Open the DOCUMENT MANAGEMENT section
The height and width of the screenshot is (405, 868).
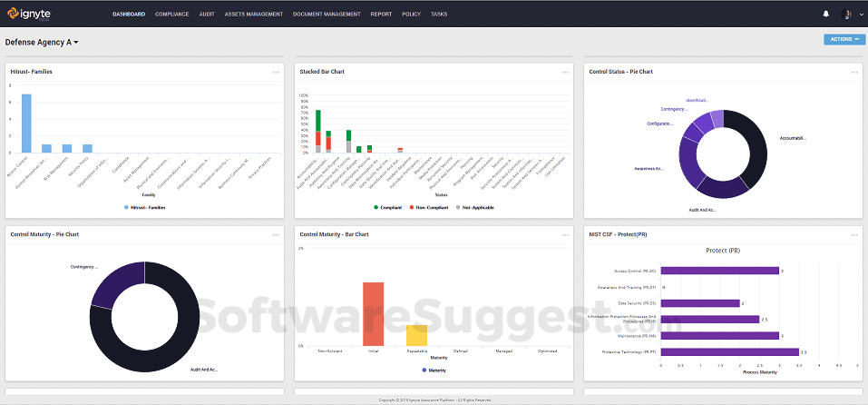coord(327,15)
